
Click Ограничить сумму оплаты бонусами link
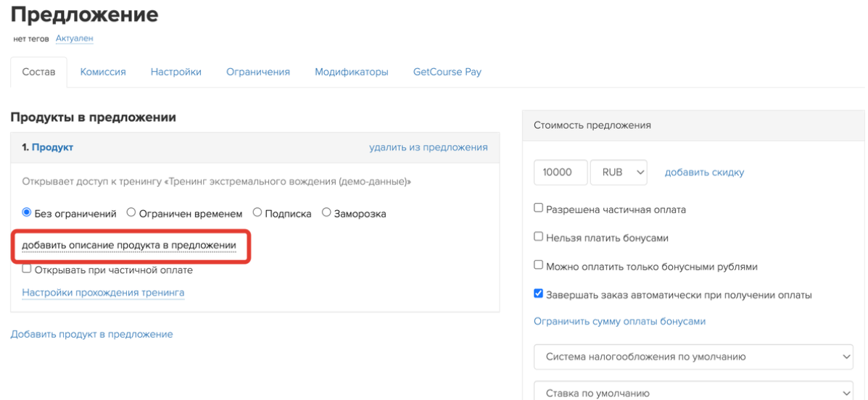click(x=619, y=322)
